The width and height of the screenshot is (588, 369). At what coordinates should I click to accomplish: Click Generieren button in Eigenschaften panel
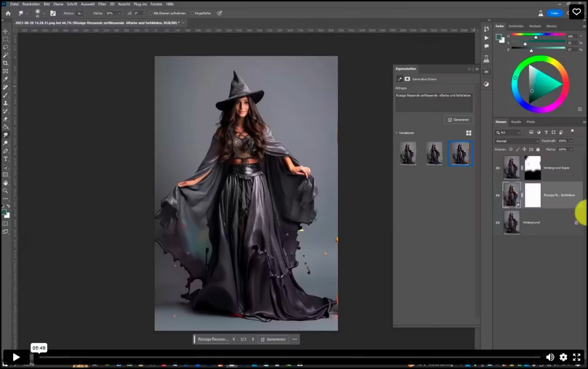(458, 120)
